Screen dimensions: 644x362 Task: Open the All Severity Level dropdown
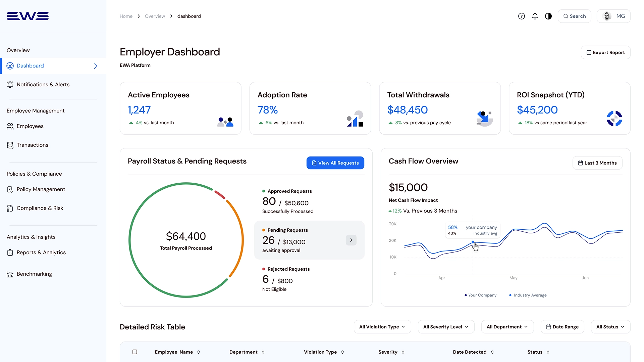pos(446,327)
